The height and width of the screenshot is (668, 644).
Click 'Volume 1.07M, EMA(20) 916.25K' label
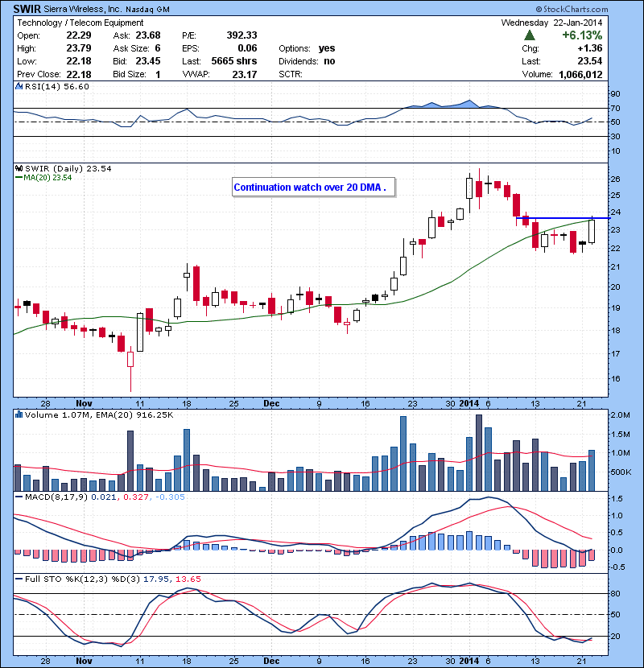99,415
